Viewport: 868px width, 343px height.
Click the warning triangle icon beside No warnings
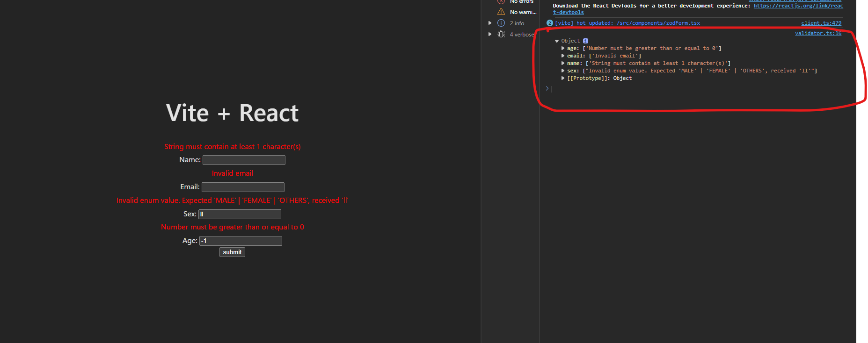[x=501, y=12]
